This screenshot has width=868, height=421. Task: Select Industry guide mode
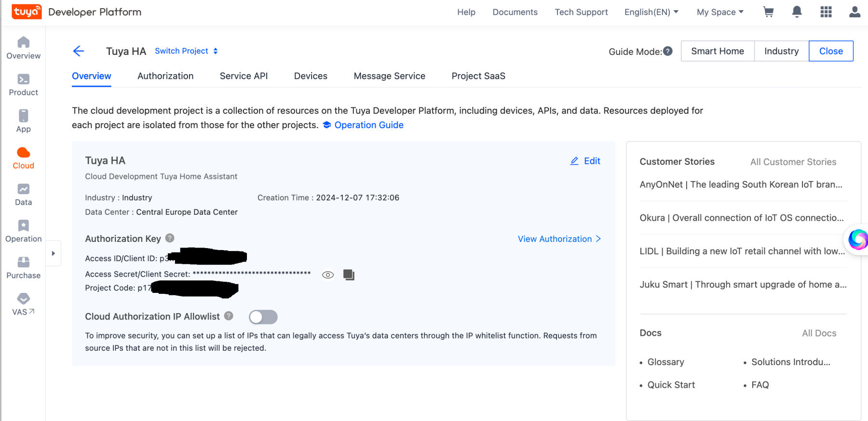coord(782,51)
